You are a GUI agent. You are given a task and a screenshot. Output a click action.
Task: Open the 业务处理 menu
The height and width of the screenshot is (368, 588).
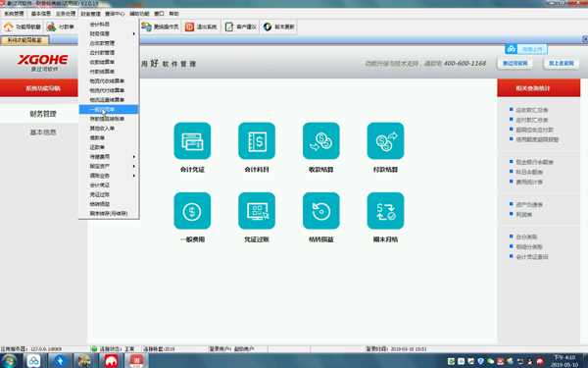[66, 14]
